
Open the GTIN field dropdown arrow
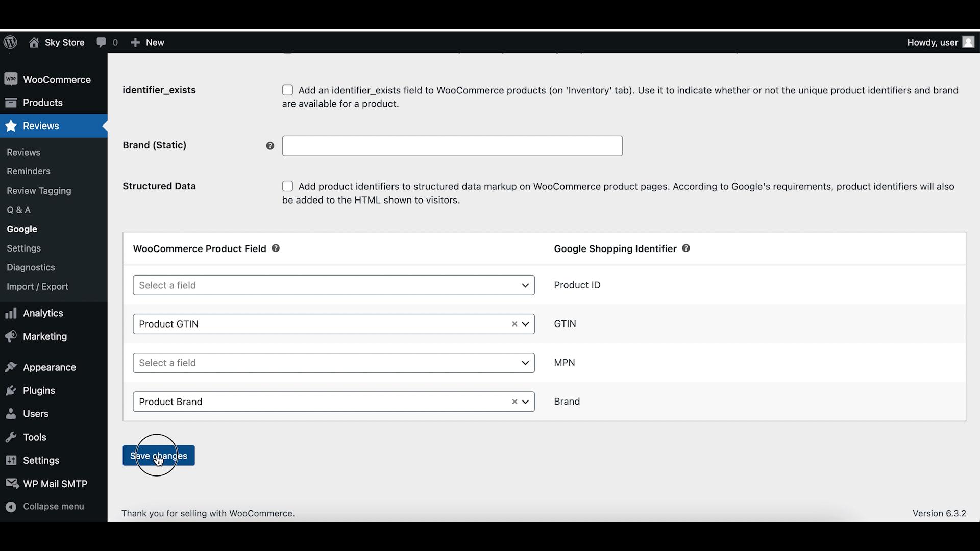pyautogui.click(x=525, y=324)
